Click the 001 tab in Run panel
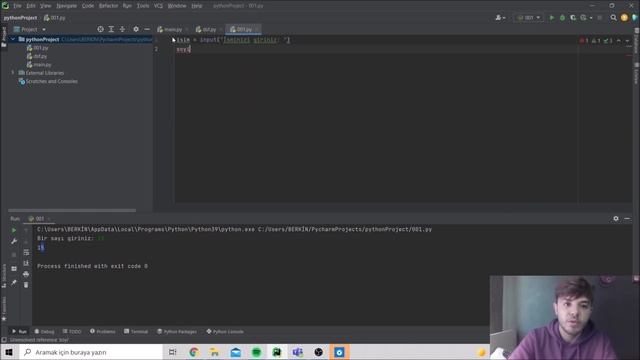 click(39, 219)
